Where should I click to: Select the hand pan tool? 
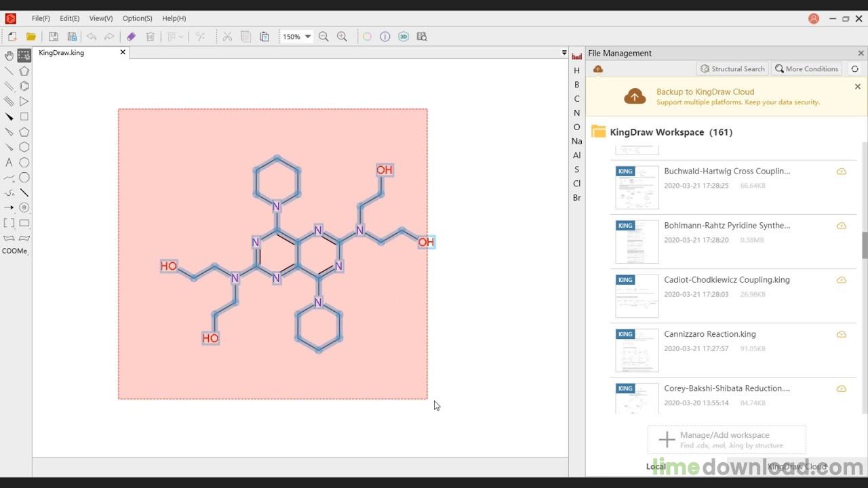pos(9,56)
